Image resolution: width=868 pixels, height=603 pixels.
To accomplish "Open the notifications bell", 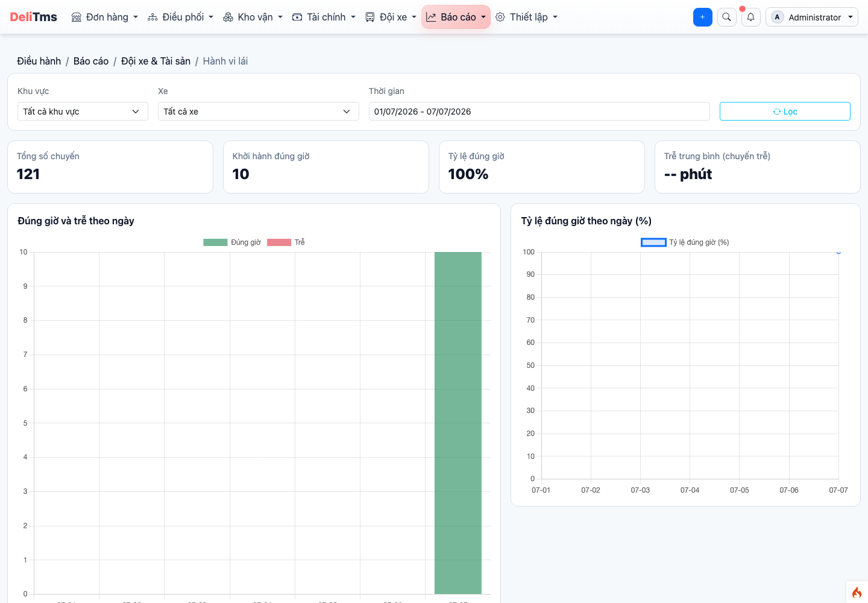I will [750, 17].
